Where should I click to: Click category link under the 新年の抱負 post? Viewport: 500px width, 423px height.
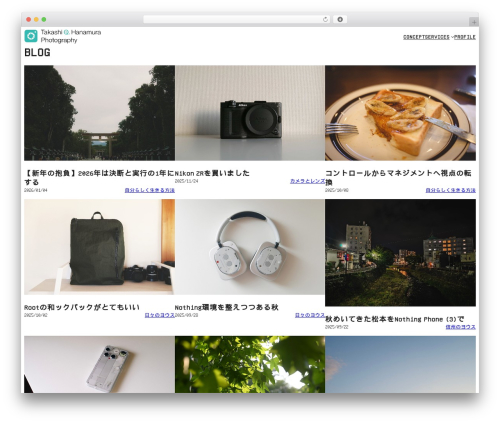click(150, 190)
